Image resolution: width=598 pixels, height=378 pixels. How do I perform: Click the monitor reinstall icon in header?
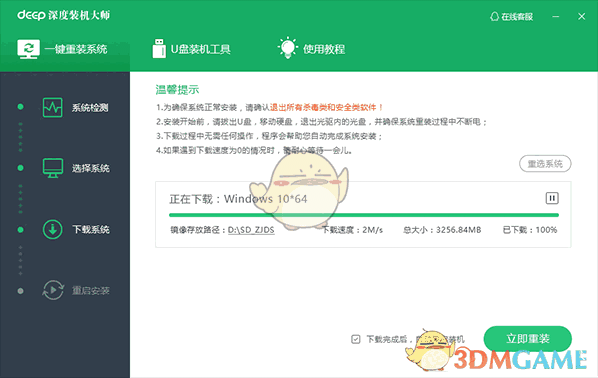pos(28,49)
